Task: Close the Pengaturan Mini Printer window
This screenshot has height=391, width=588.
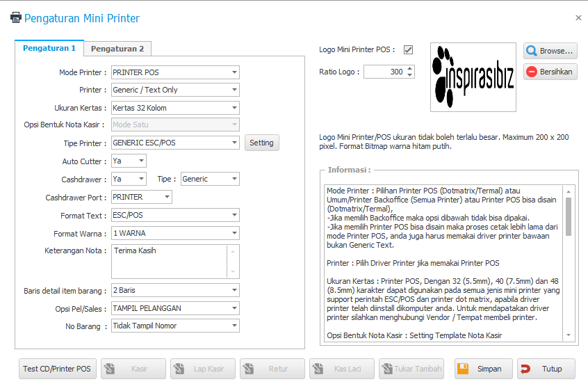Action: point(578,18)
